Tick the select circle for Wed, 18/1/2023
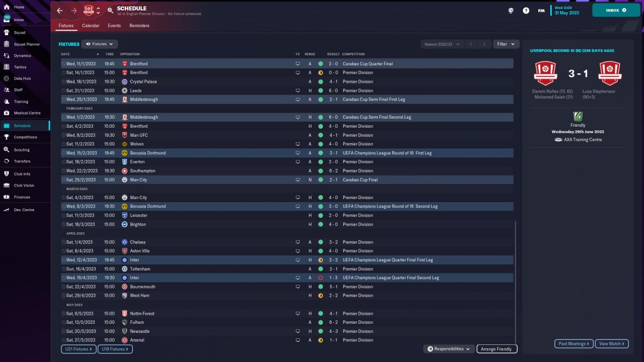The height and width of the screenshot is (362, 644). point(63,81)
